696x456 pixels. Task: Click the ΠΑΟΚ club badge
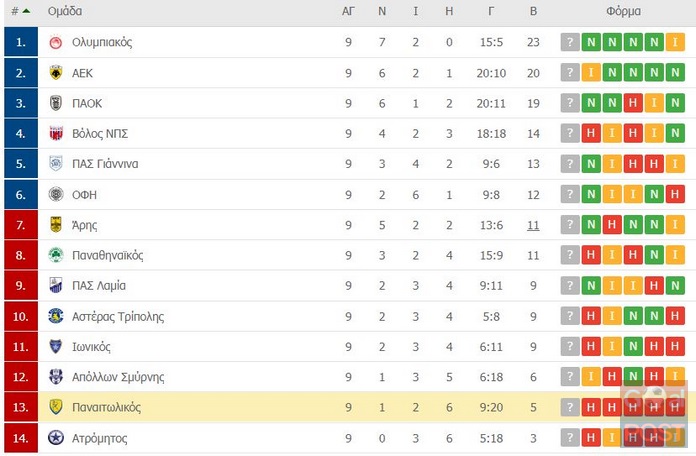[56, 103]
